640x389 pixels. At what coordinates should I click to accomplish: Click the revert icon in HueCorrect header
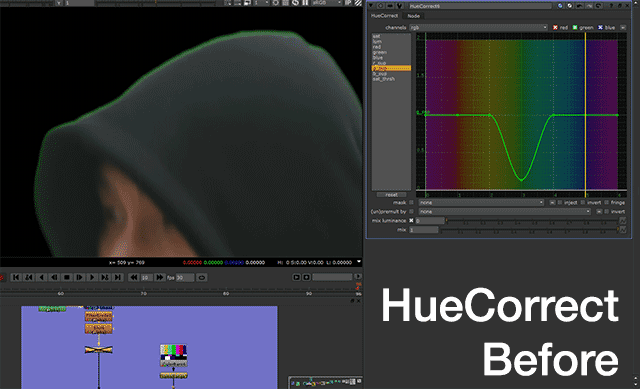pyautogui.click(x=599, y=6)
